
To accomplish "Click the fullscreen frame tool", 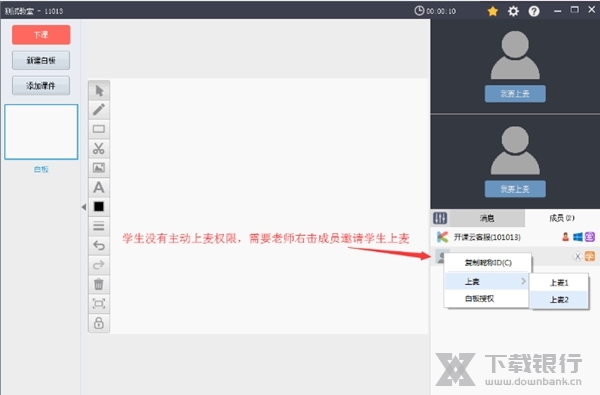I will 99,304.
